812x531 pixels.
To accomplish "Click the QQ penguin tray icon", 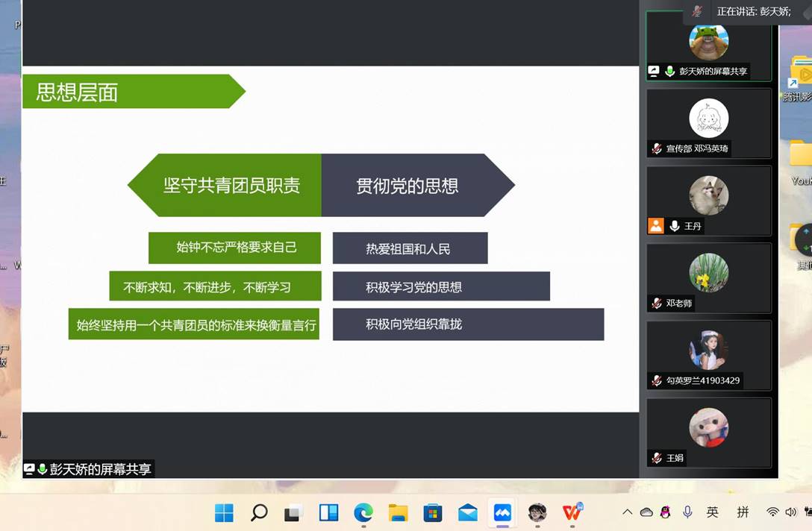I will [666, 512].
